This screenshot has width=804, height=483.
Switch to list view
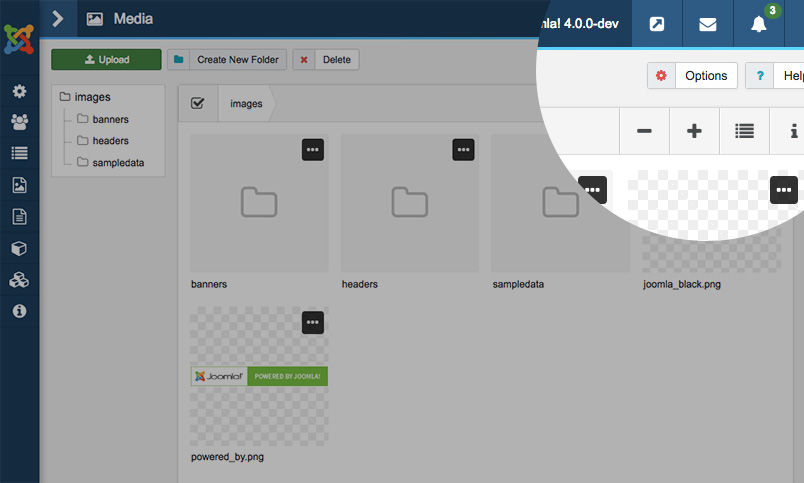(x=744, y=131)
